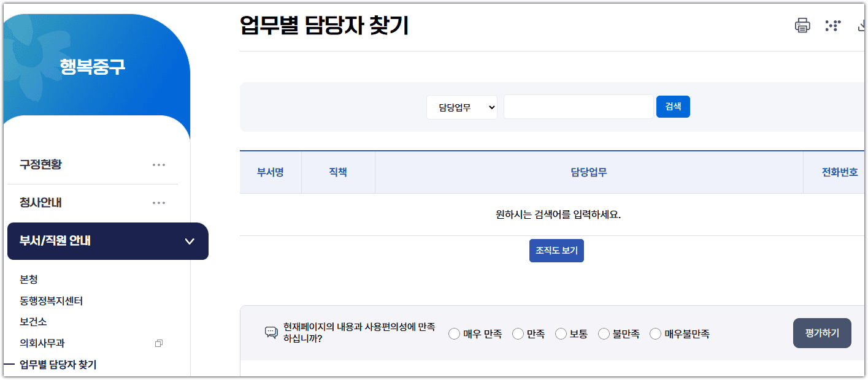
Task: Select the 매우 만족 satisfaction rating
Action: tap(454, 333)
